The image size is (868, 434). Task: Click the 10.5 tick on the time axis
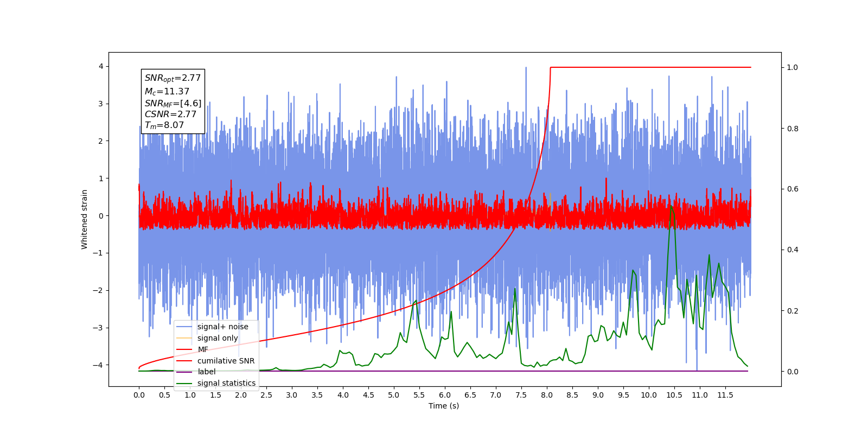click(x=674, y=395)
